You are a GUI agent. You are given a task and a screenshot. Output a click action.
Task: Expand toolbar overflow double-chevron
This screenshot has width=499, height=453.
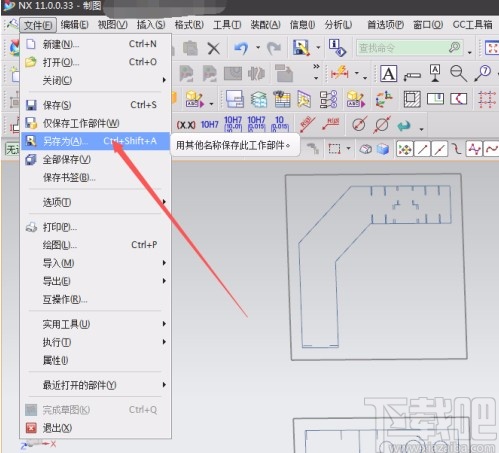click(316, 67)
